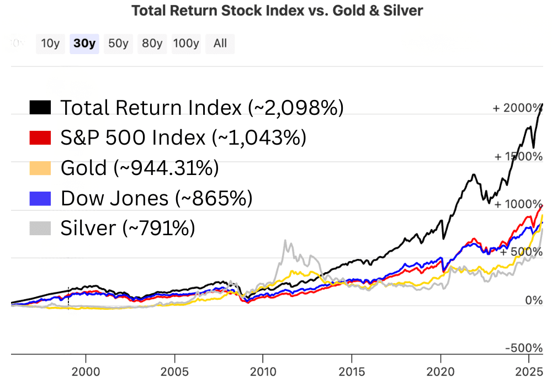This screenshot has height=392, width=552.
Task: Click the +2000% y-axis label
Action: pyautogui.click(x=518, y=108)
